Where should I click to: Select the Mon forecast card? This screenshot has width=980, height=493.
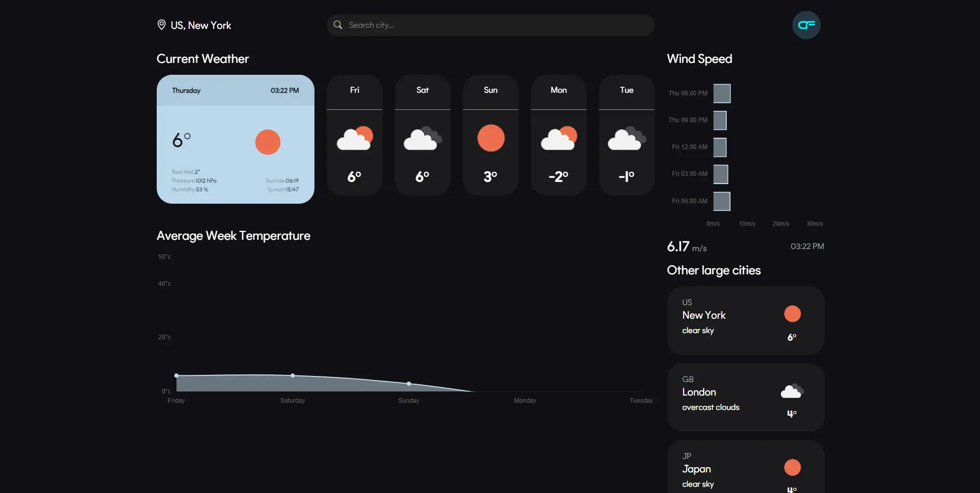[x=559, y=135]
